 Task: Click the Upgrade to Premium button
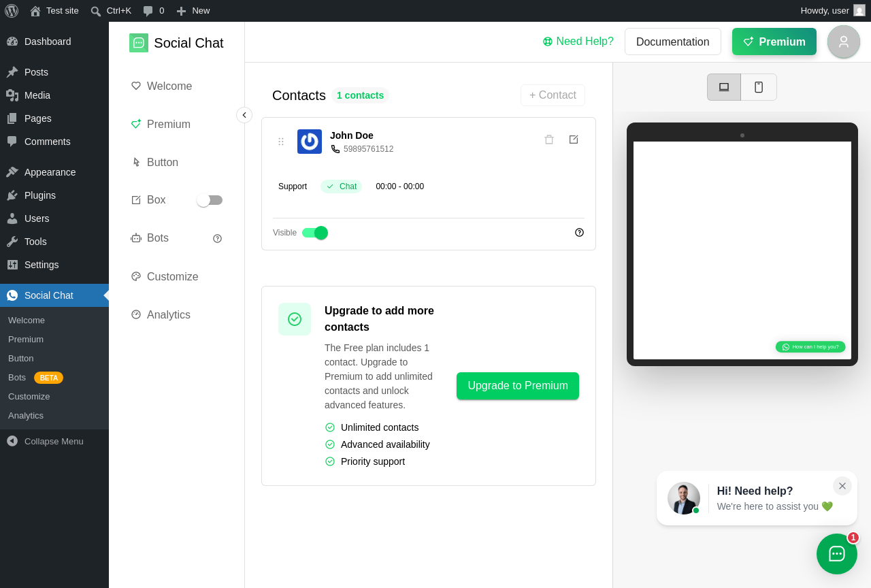(518, 386)
